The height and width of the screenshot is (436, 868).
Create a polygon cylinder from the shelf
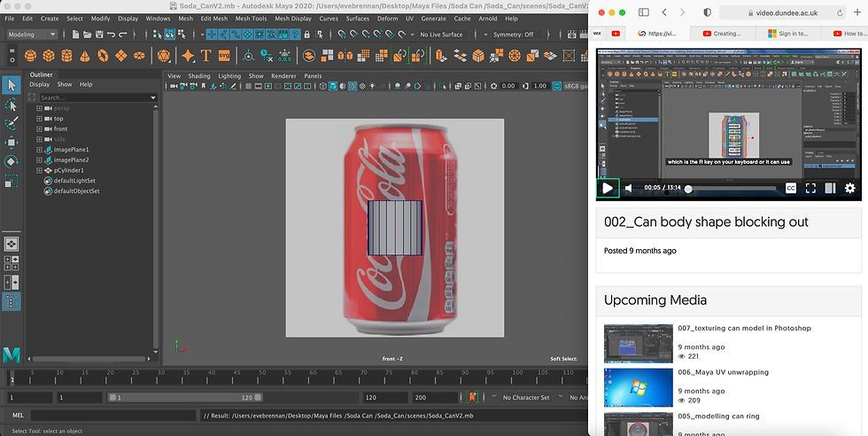(x=67, y=56)
